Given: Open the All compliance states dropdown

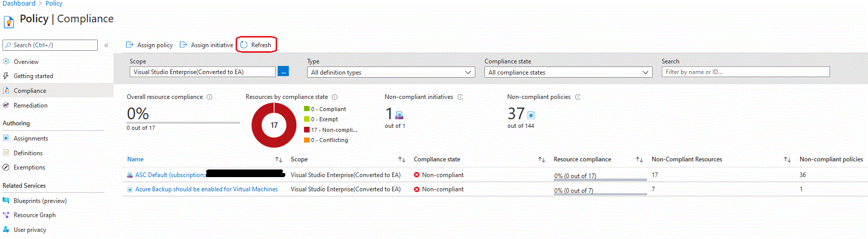Looking at the screenshot, I should coord(568,72).
